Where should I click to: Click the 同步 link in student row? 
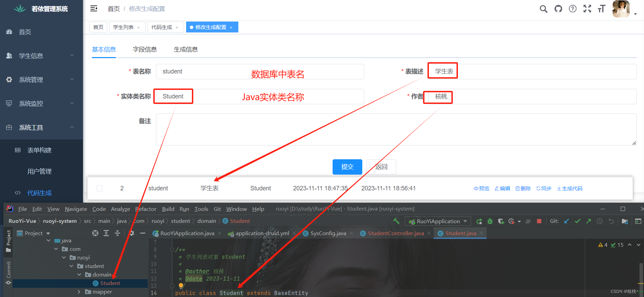(544, 188)
